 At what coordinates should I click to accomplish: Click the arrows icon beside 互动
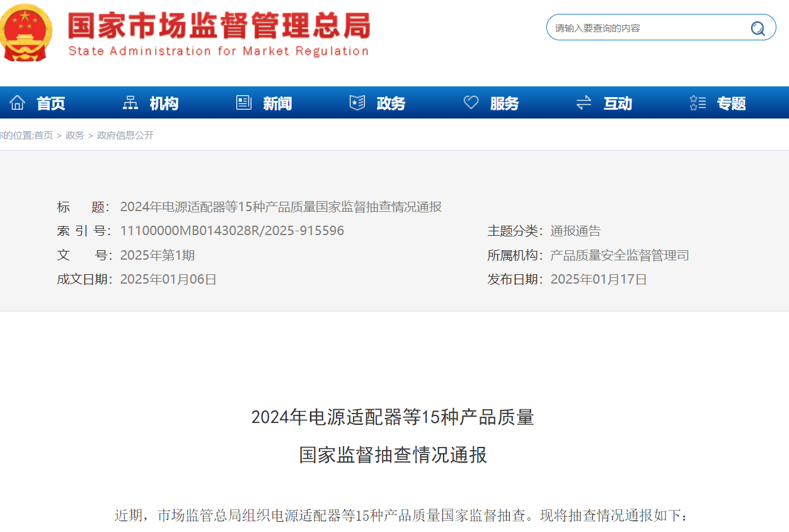coord(584,103)
